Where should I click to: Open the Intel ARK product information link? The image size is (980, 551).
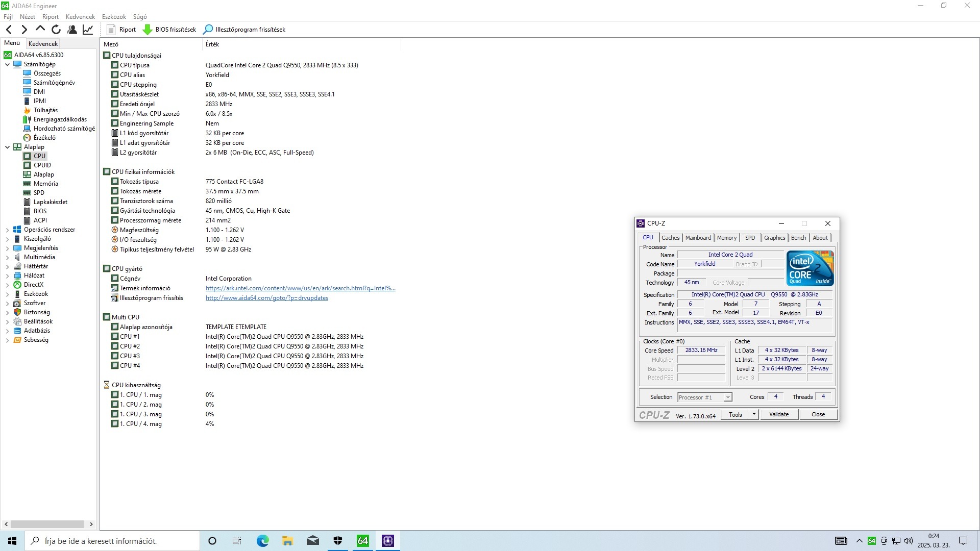(x=300, y=288)
